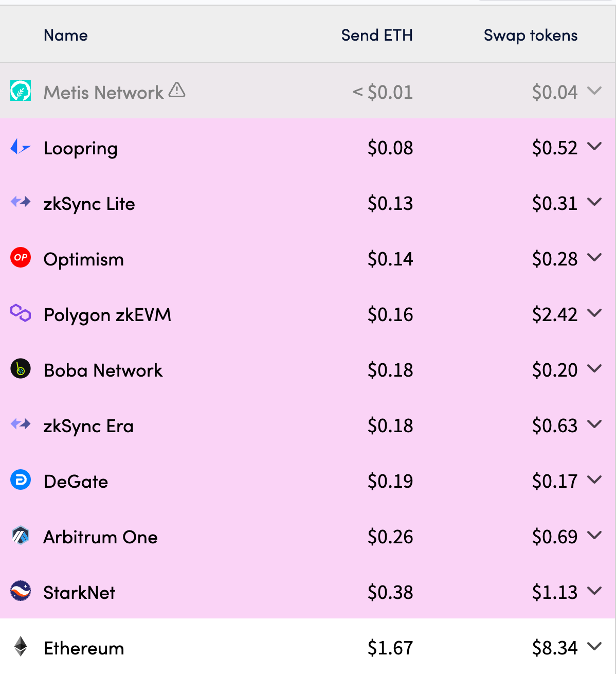Expand the Loopring fee details chevron
616x674 pixels.
pos(595,147)
